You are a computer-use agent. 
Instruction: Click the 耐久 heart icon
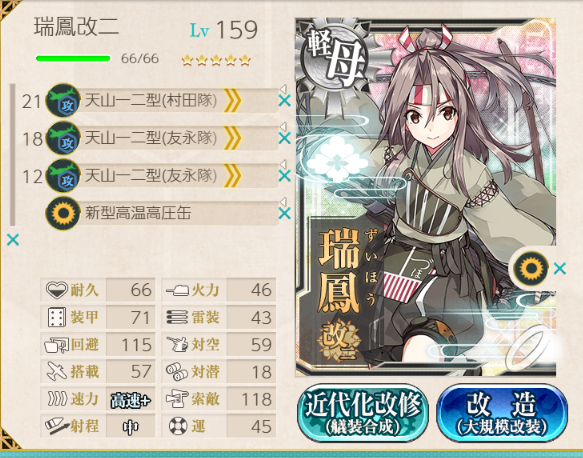57,290
